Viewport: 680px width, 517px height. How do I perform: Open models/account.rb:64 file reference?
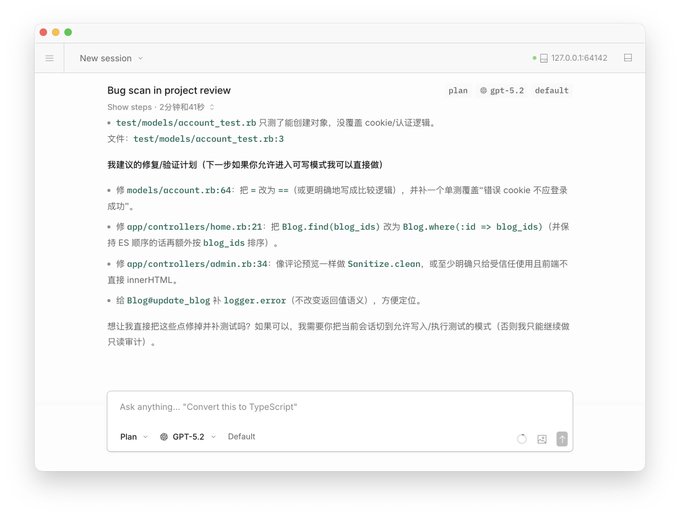tap(179, 190)
